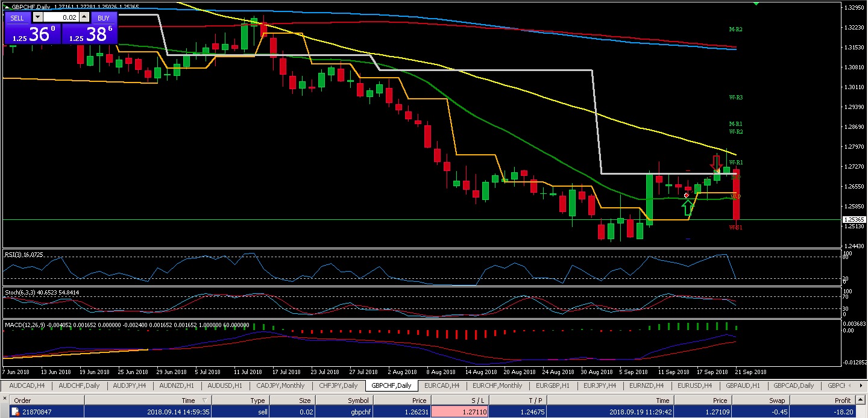
Task: Click the green chart shift marker at top
Action: (x=756, y=4)
